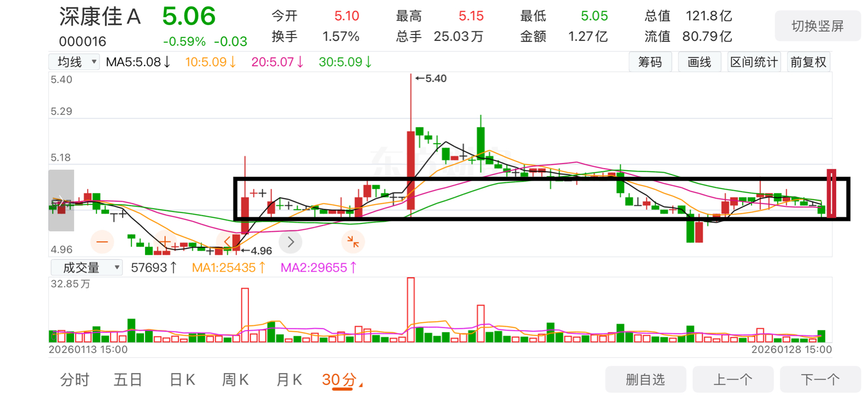Click the stock code 000016
This screenshot has width=868, height=401.
(x=82, y=41)
